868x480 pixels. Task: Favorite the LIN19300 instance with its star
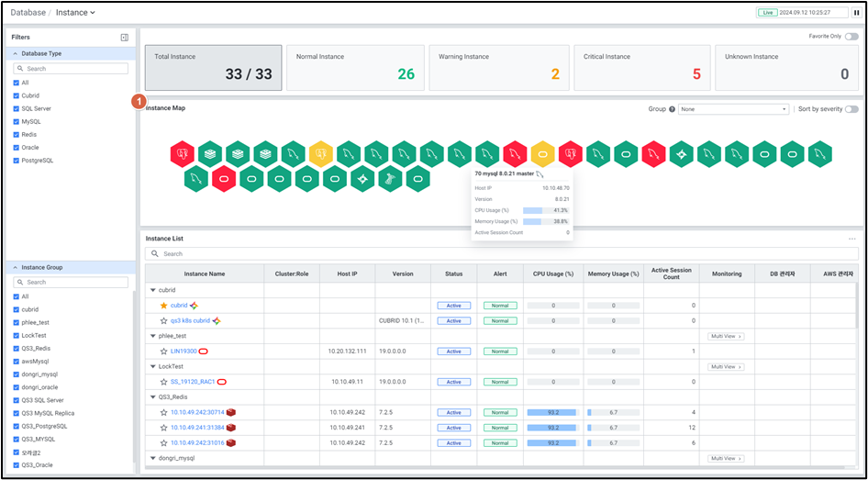pos(163,352)
